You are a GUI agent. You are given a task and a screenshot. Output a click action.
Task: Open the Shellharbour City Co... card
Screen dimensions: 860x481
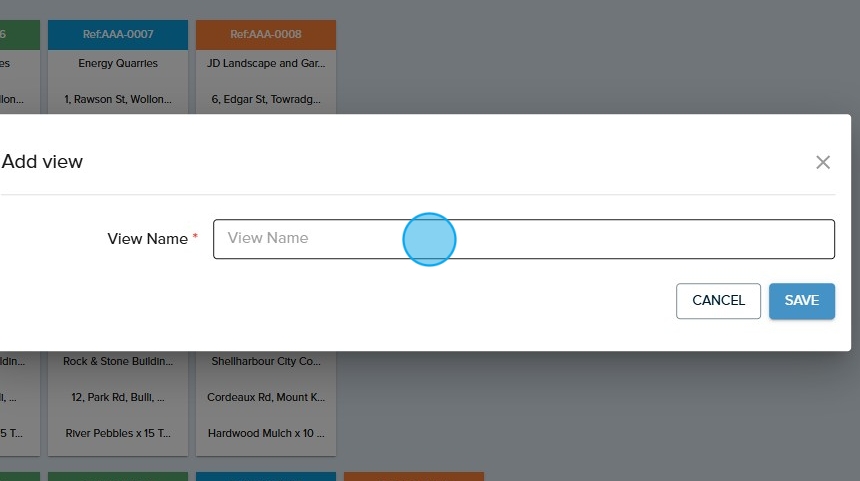tap(266, 361)
